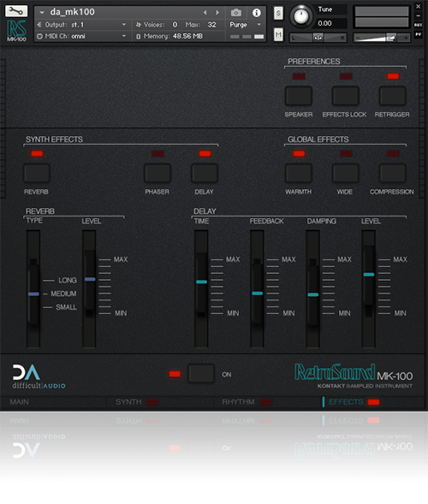Toggle the PHASER effect button
The image size is (428, 504).
point(158,173)
